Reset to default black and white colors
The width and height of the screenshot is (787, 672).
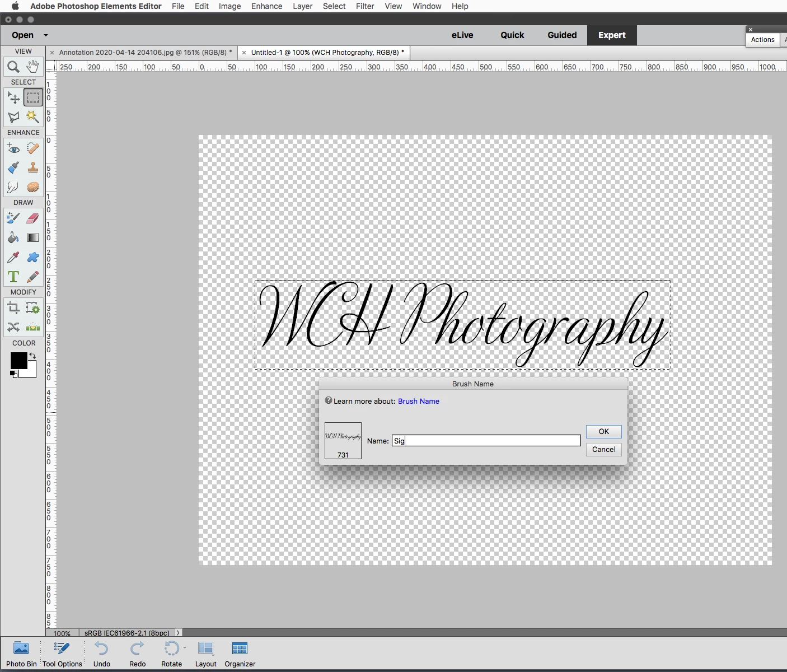click(13, 375)
